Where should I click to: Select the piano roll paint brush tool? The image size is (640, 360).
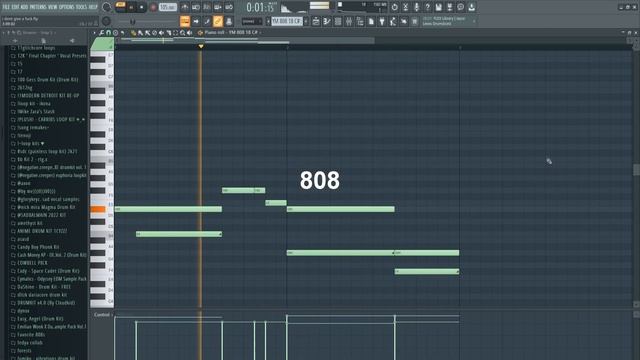click(x=140, y=33)
